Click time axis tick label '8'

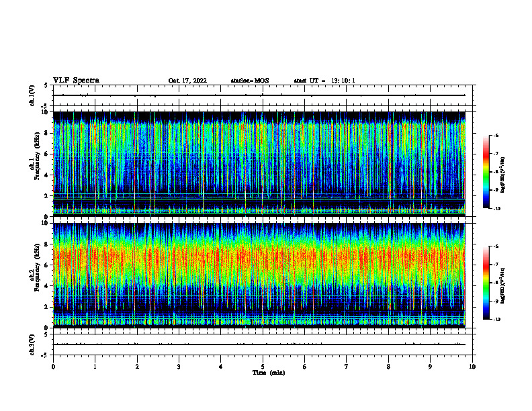coord(388,367)
